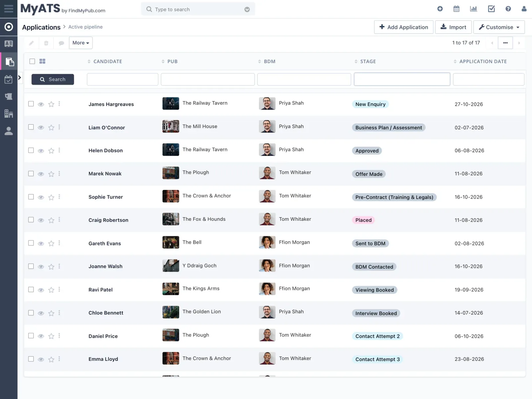Toggle the eye icon for Liam O'Connor
This screenshot has width=532, height=399.
(x=41, y=127)
